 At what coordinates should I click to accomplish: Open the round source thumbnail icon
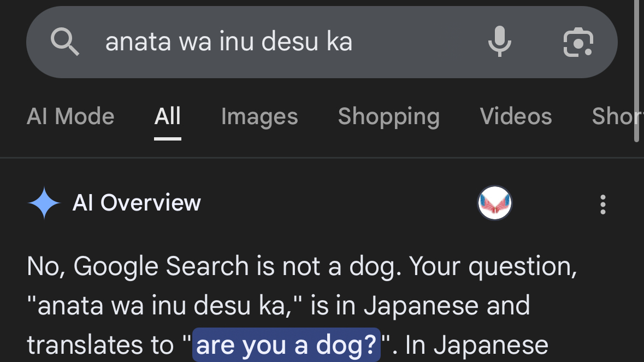tap(495, 203)
